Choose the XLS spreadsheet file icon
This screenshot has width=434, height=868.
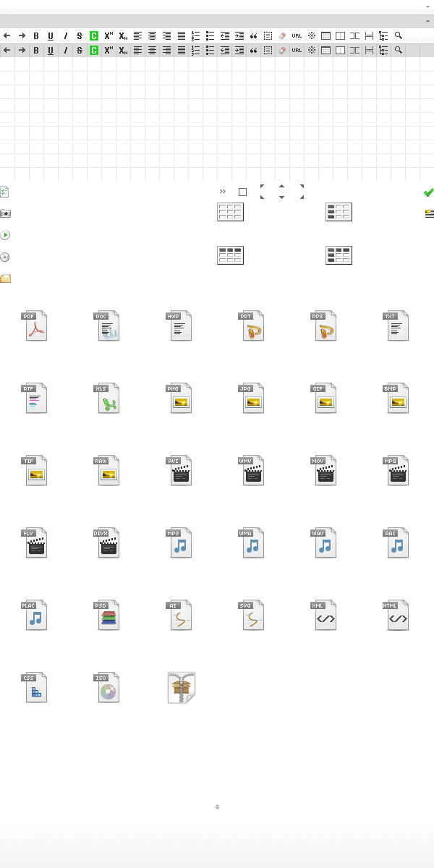tap(107, 399)
